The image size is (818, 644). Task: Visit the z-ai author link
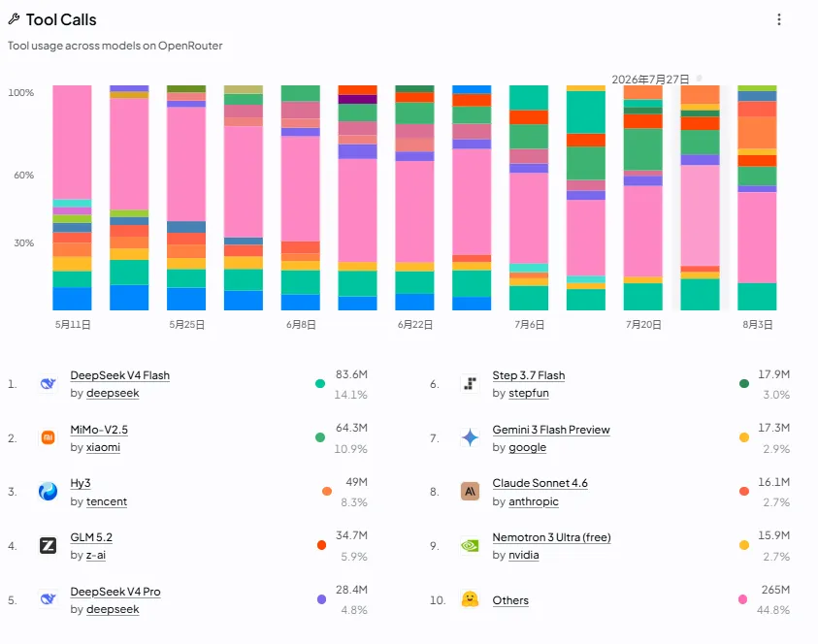[96, 555]
